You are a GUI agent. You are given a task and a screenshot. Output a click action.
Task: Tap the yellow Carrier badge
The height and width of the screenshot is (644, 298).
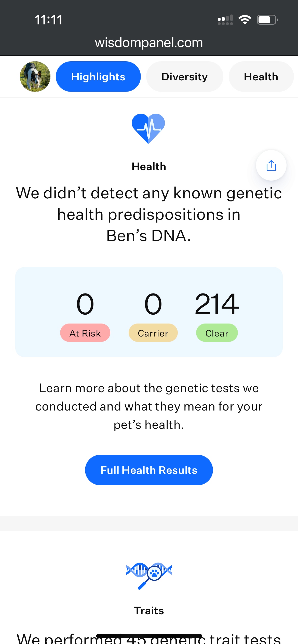coord(153,333)
